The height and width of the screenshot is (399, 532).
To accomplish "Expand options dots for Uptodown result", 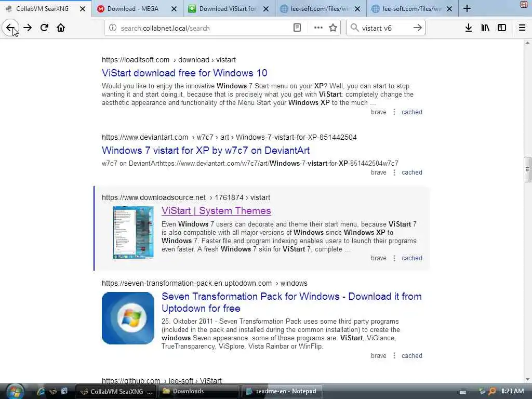I will pos(394,356).
